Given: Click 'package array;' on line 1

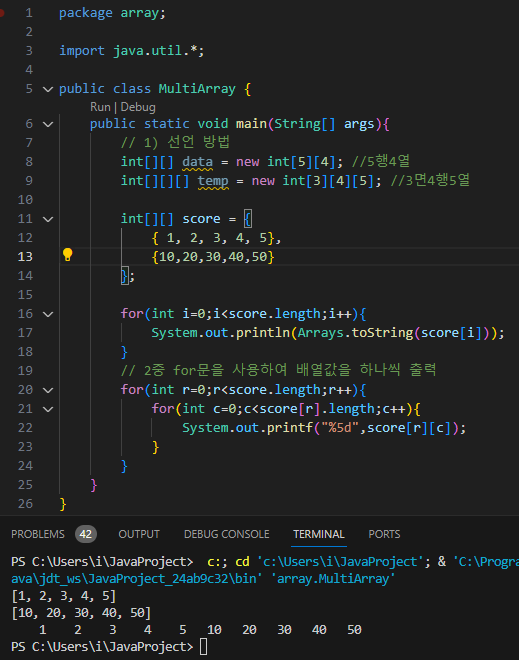Looking at the screenshot, I should (112, 13).
